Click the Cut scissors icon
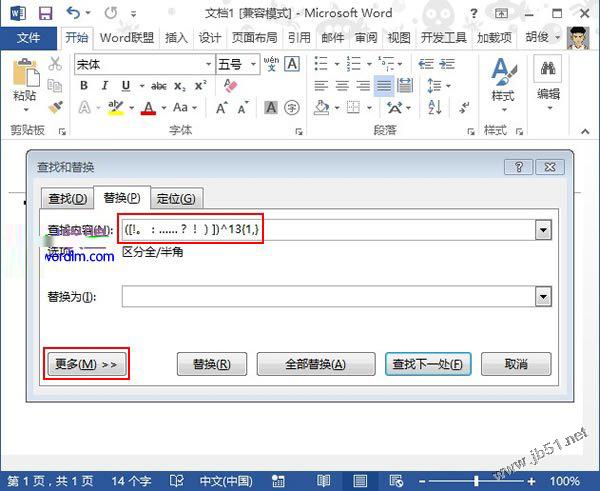The width and height of the screenshot is (600, 491). 55,64
